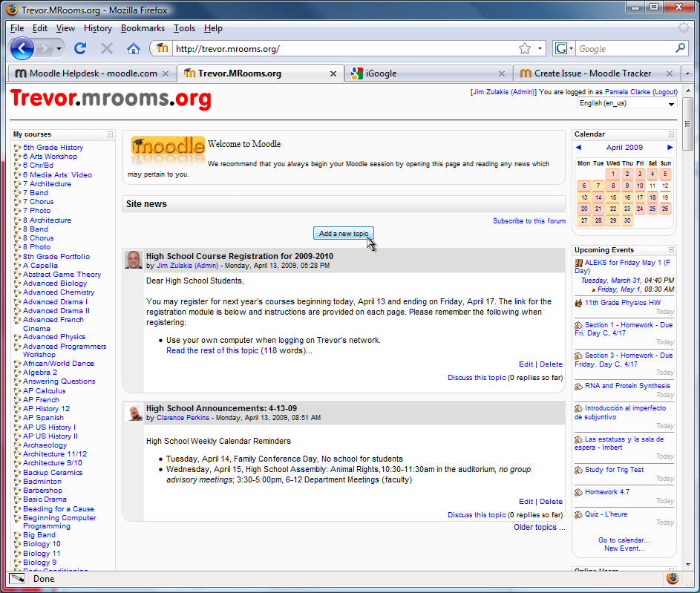
Task: Collapse the My courses block
Action: (x=111, y=134)
